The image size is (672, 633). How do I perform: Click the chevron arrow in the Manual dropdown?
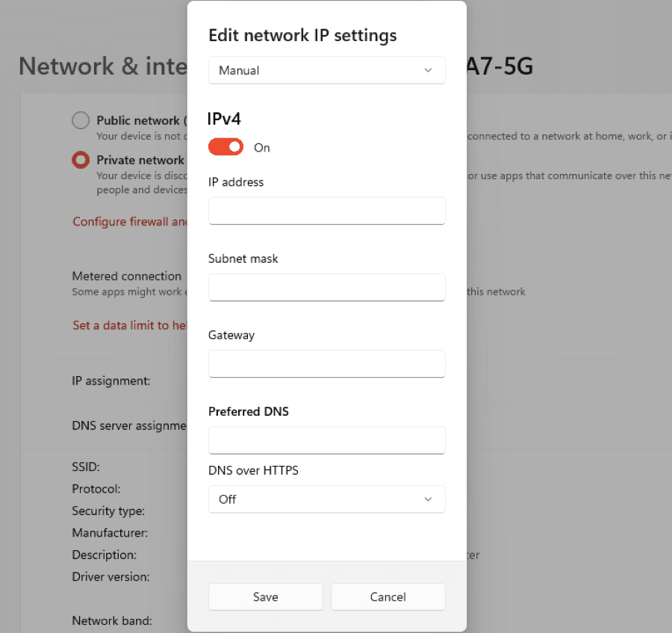coord(428,70)
